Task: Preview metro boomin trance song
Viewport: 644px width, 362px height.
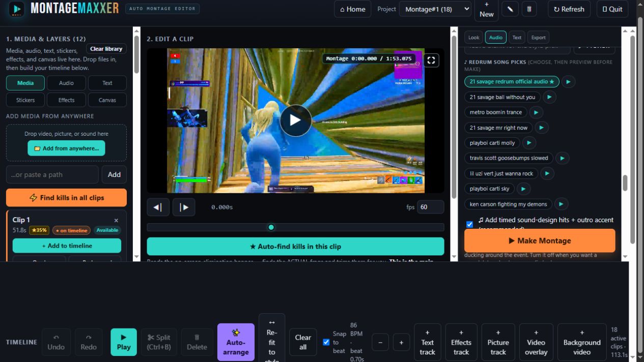Action: pyautogui.click(x=536, y=112)
